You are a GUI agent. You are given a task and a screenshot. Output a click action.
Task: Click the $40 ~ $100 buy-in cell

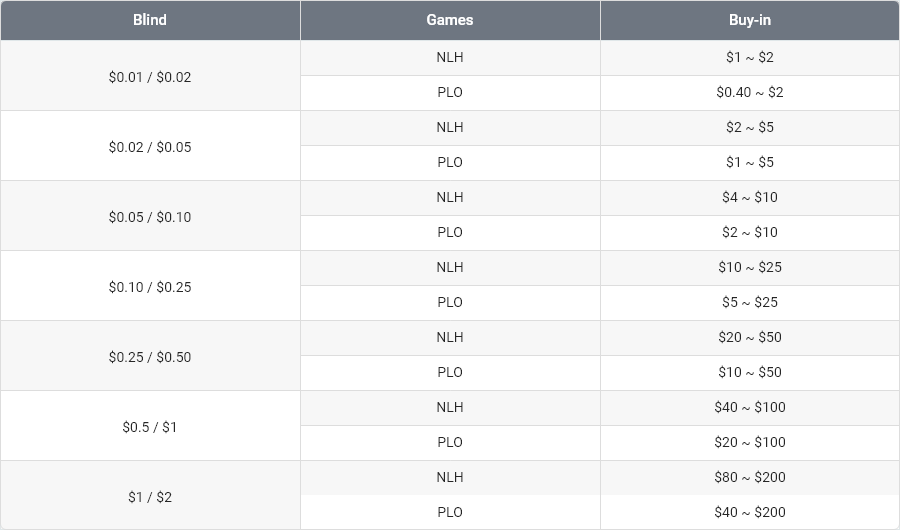[750, 408]
